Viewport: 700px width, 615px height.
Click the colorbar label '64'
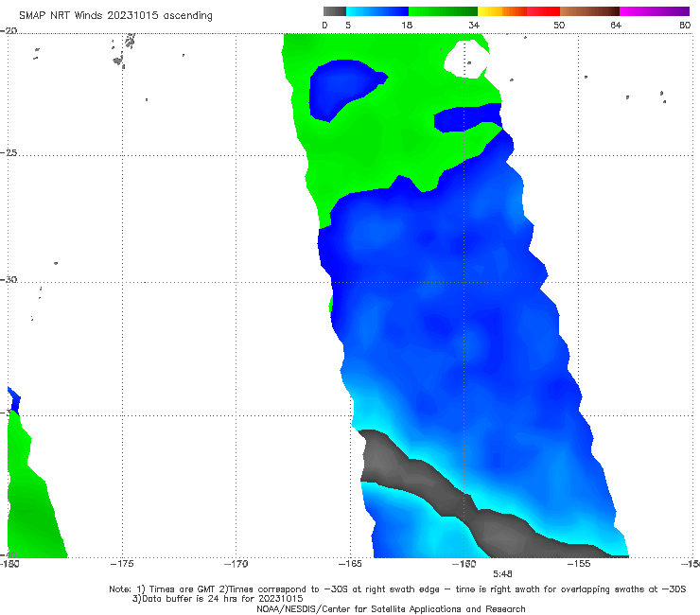616,25
